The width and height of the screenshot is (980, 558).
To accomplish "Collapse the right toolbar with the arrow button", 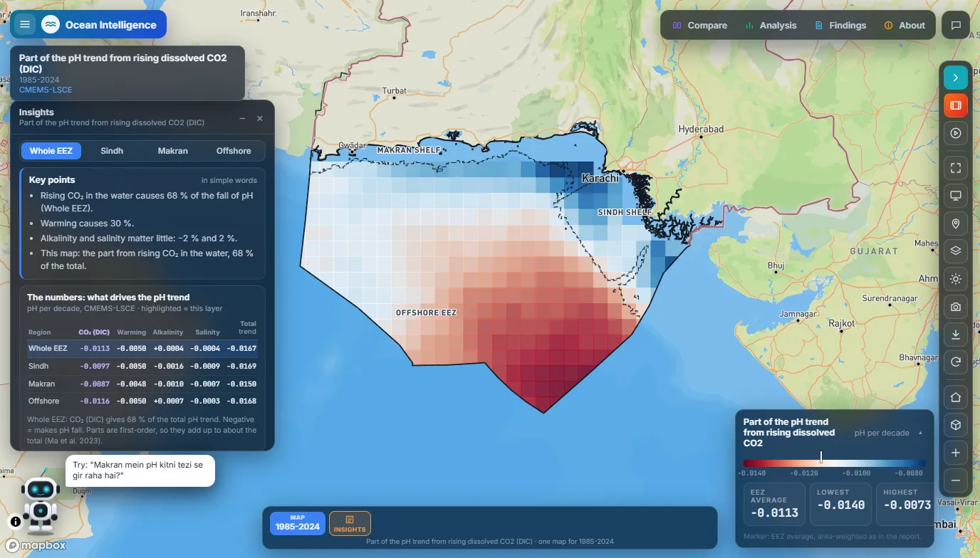I will (956, 77).
